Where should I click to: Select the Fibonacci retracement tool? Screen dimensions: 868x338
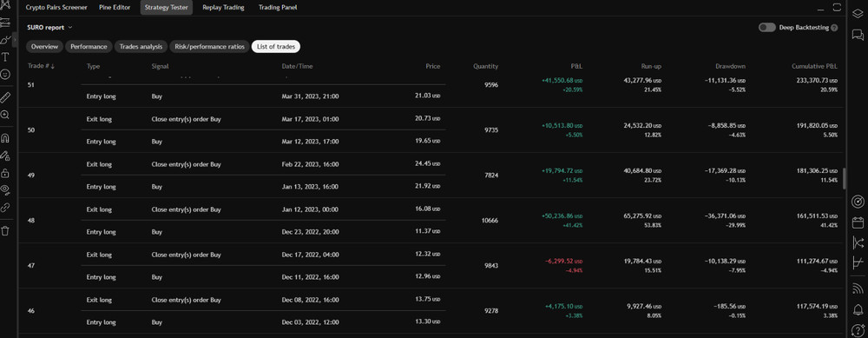point(5,23)
